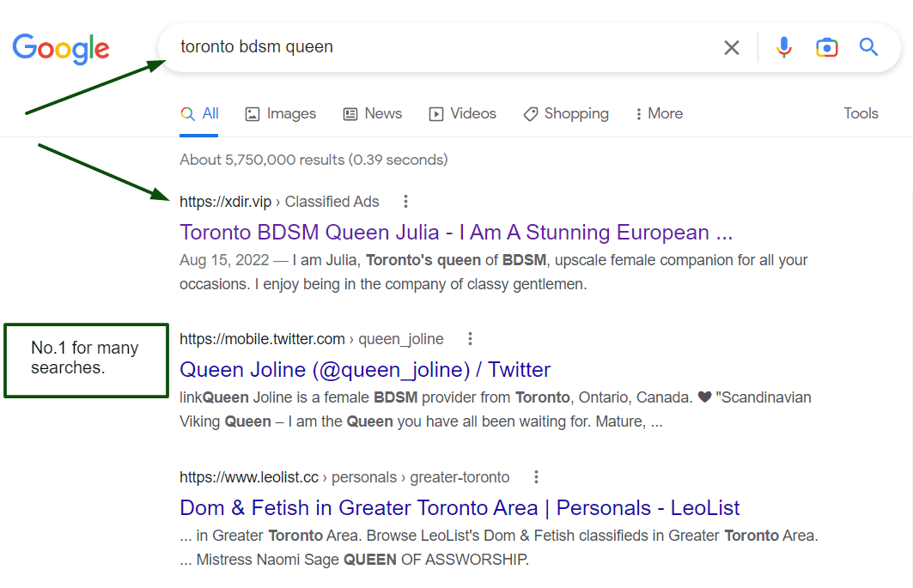Switch to the News tab

click(x=373, y=113)
